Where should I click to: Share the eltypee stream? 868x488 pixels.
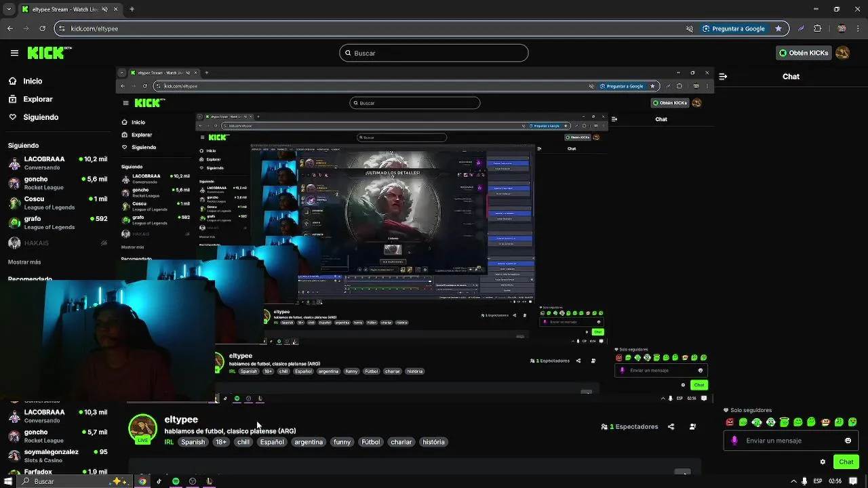[671, 427]
